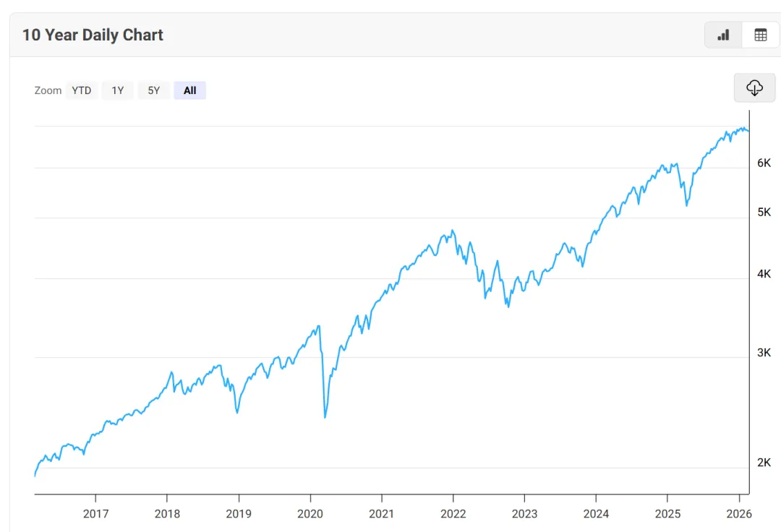This screenshot has height=532, width=781.
Task: Select the All zoom option
Action: pyautogui.click(x=189, y=90)
